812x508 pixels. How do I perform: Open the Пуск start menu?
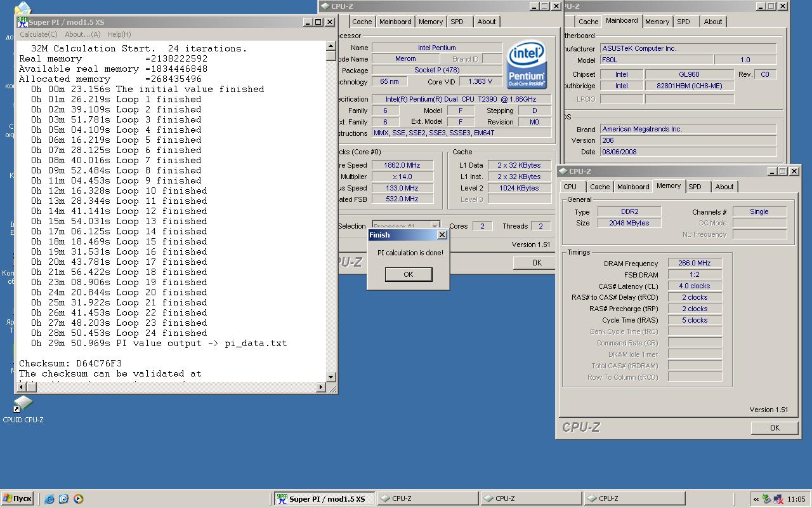[17, 498]
